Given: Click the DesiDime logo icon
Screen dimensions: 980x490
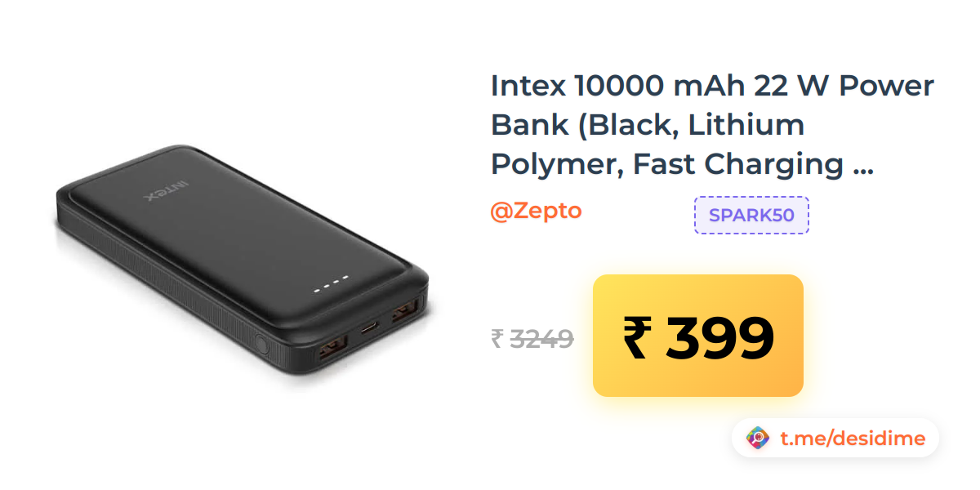Looking at the screenshot, I should tap(758, 439).
